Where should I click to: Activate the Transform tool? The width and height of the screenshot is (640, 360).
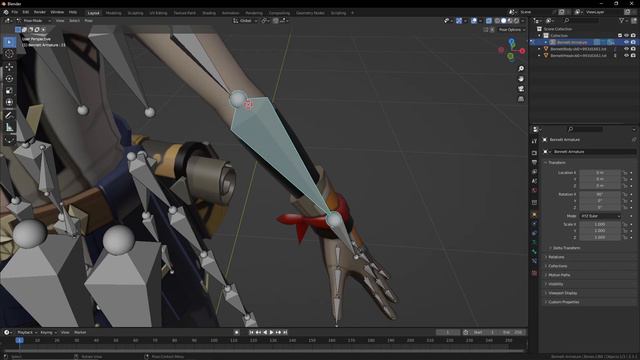click(x=9, y=102)
